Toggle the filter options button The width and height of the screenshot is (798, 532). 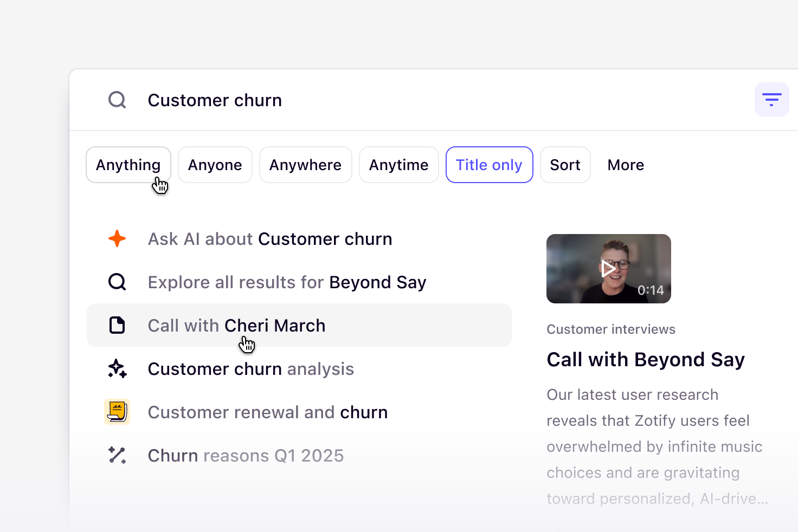(x=771, y=100)
